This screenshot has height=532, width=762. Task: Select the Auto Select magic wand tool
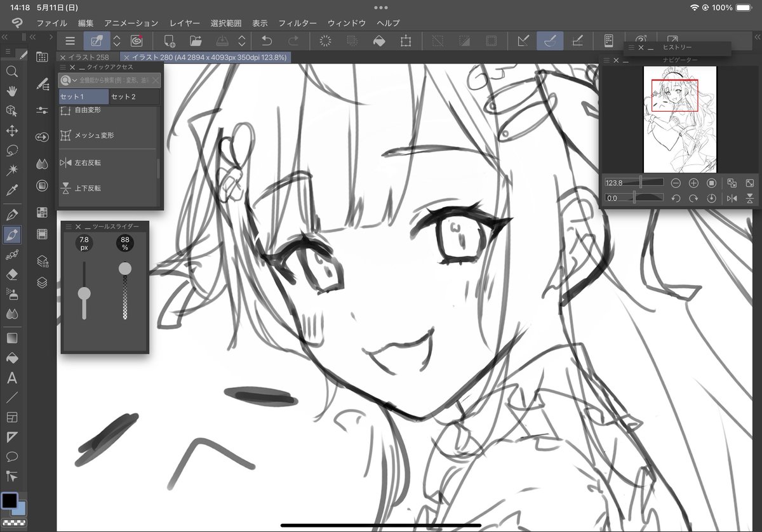click(x=11, y=170)
